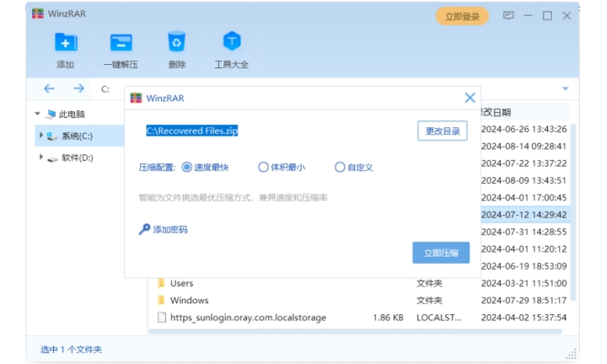Go back with the left arrow
Viewport: 607px width, 364px height.
click(x=49, y=88)
